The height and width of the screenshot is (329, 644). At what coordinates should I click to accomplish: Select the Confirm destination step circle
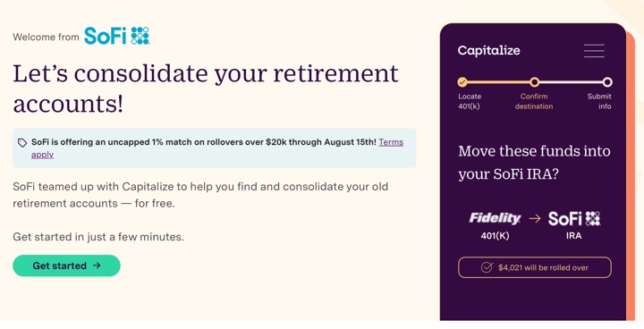tap(534, 82)
